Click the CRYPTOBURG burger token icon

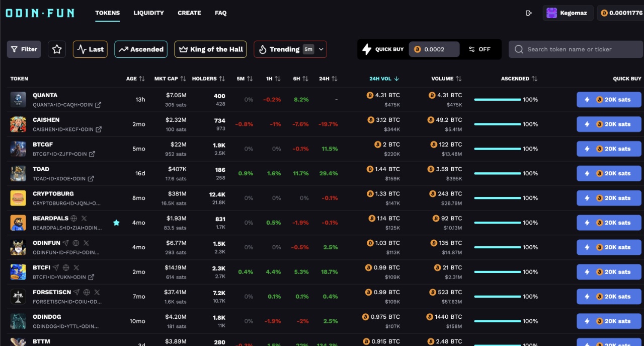pos(18,198)
